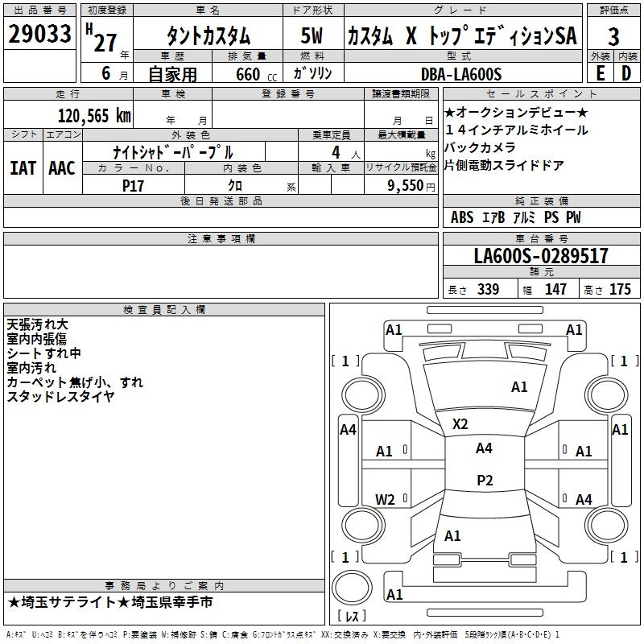
Task: Click the バックカメラ sales point
Action: (x=480, y=147)
